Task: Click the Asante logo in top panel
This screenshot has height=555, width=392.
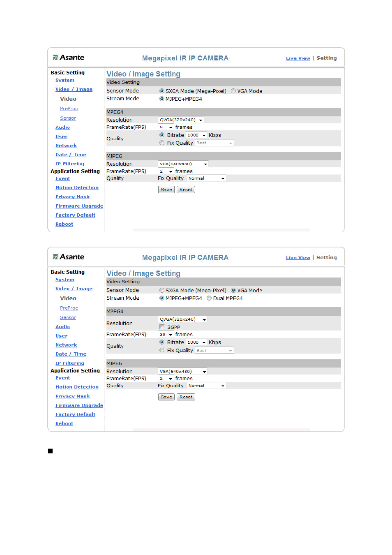Action: [x=69, y=58]
